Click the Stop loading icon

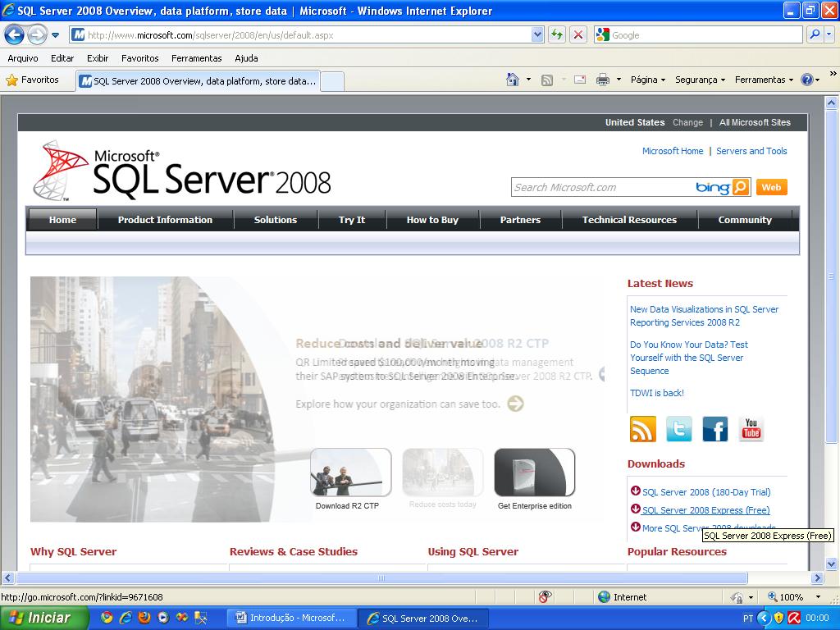click(x=578, y=34)
